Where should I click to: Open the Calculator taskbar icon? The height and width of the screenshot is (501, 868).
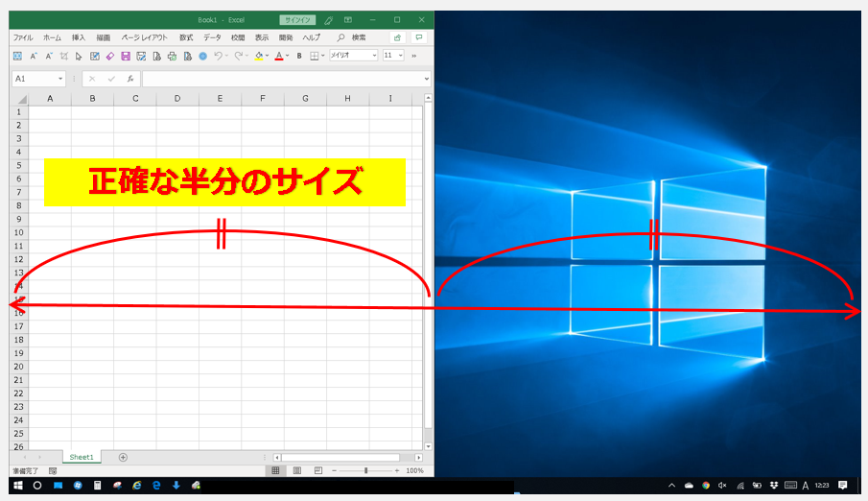(98, 486)
